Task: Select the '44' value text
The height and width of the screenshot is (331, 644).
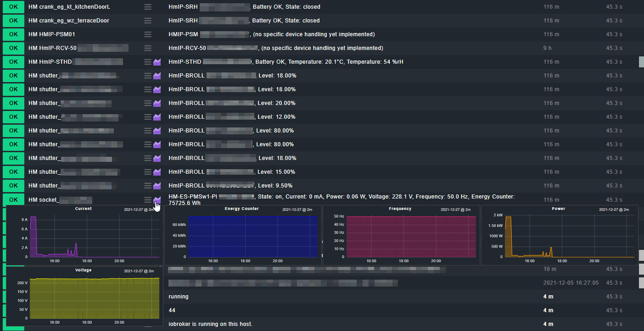Action: (172, 310)
